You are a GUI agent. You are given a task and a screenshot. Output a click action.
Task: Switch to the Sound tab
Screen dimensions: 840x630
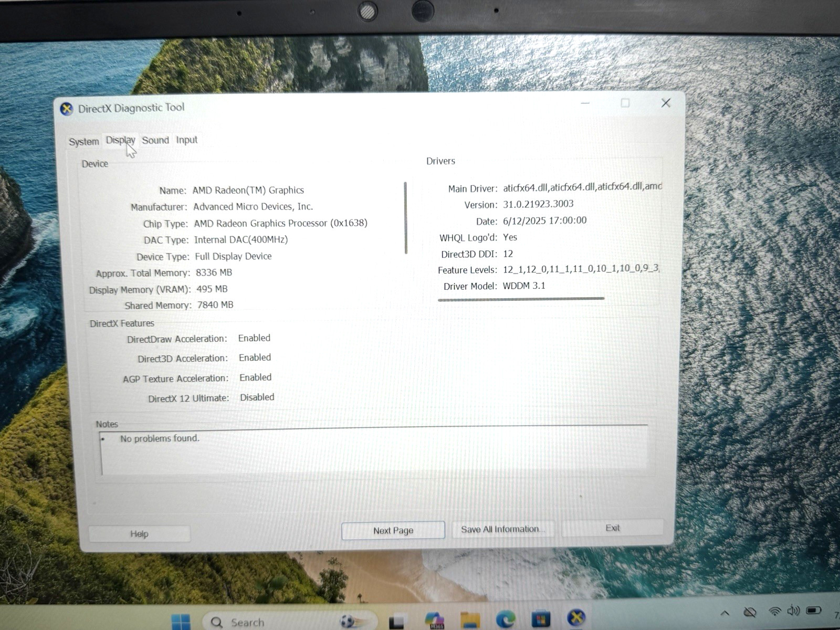155,140
